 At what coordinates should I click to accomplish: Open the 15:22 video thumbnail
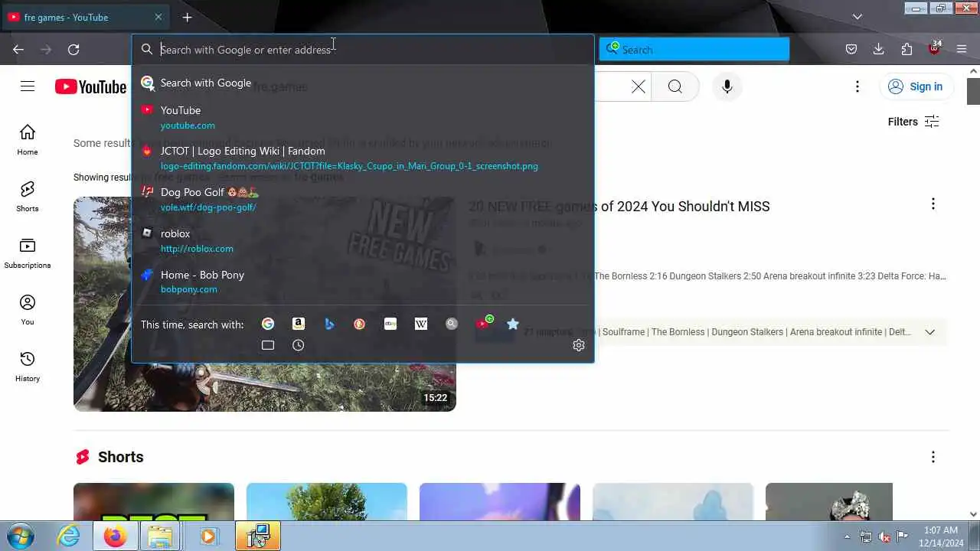265,304
